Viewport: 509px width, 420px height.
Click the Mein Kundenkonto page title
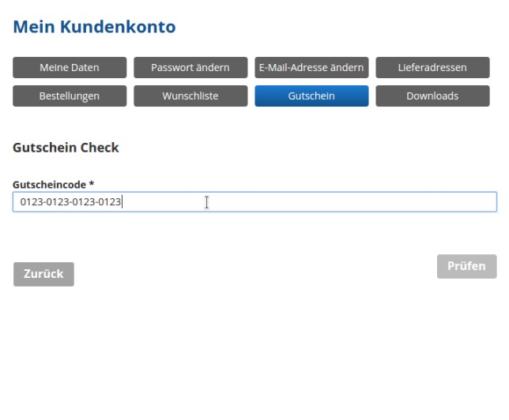coord(94,28)
